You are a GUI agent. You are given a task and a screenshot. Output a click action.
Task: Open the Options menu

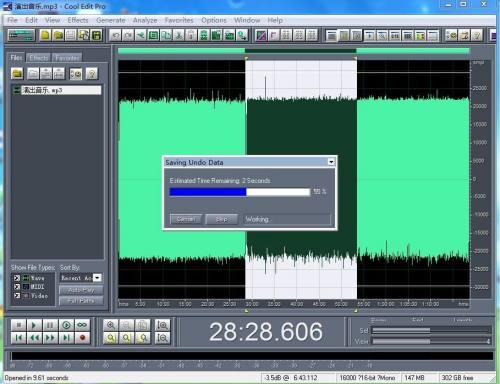214,20
